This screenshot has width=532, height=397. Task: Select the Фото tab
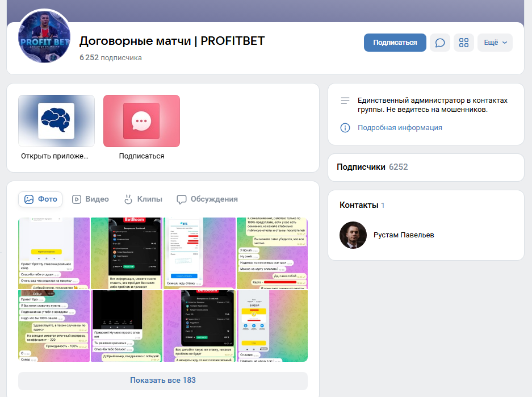pos(40,199)
